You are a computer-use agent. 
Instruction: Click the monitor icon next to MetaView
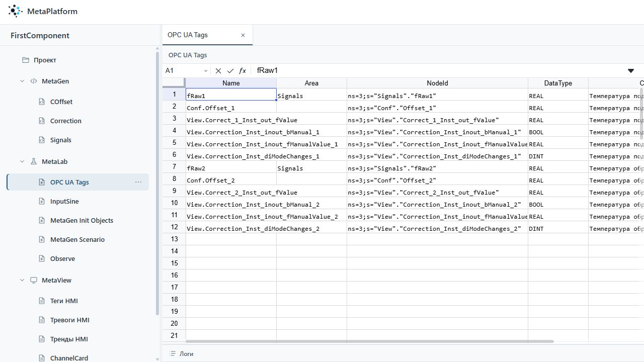click(x=34, y=280)
